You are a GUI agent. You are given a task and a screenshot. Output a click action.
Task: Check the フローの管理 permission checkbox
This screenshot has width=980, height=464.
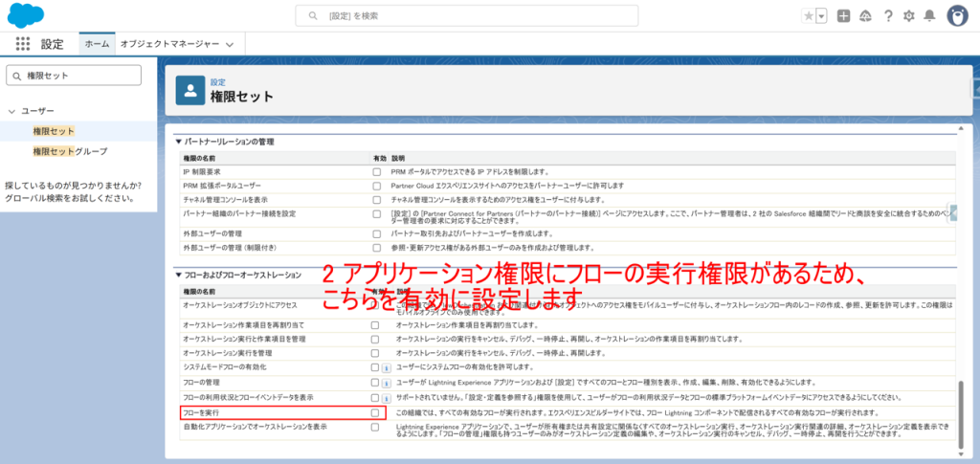point(376,382)
